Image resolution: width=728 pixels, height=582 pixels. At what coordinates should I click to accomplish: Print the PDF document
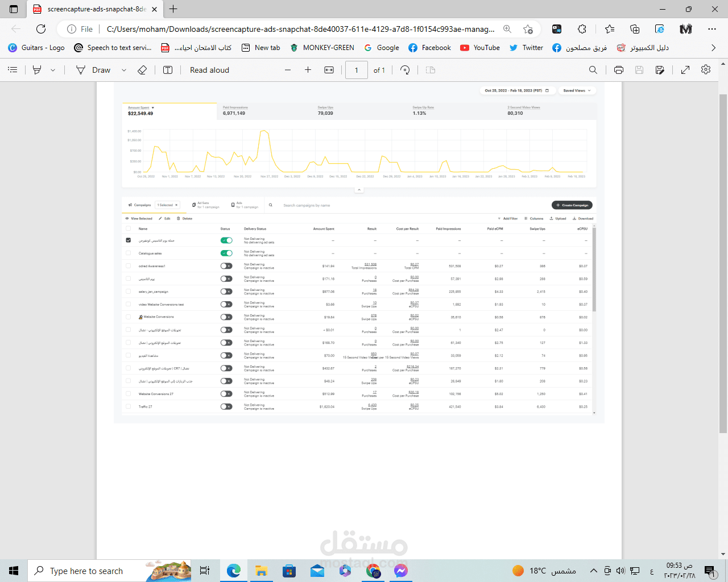click(619, 70)
